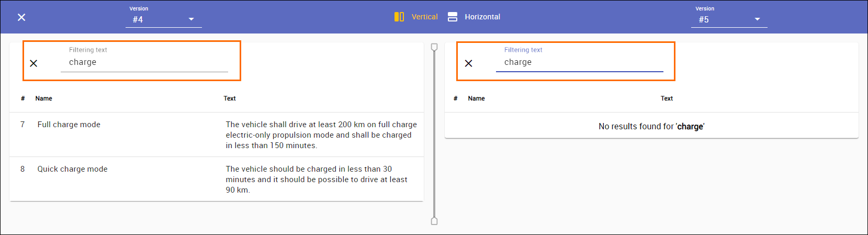The width and height of the screenshot is (868, 235).
Task: Clear the left filtering text
Action: pos(33,63)
